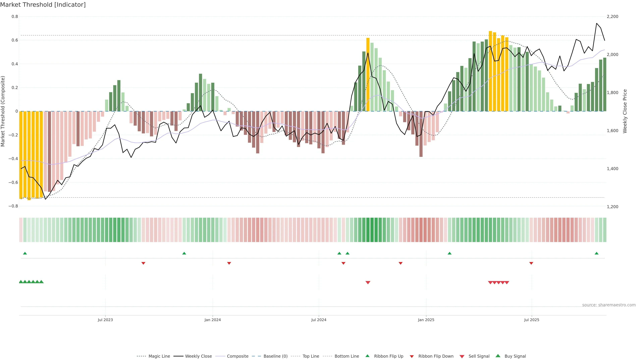Click rightmost Ribbon Flip Up green triangle

(x=597, y=253)
